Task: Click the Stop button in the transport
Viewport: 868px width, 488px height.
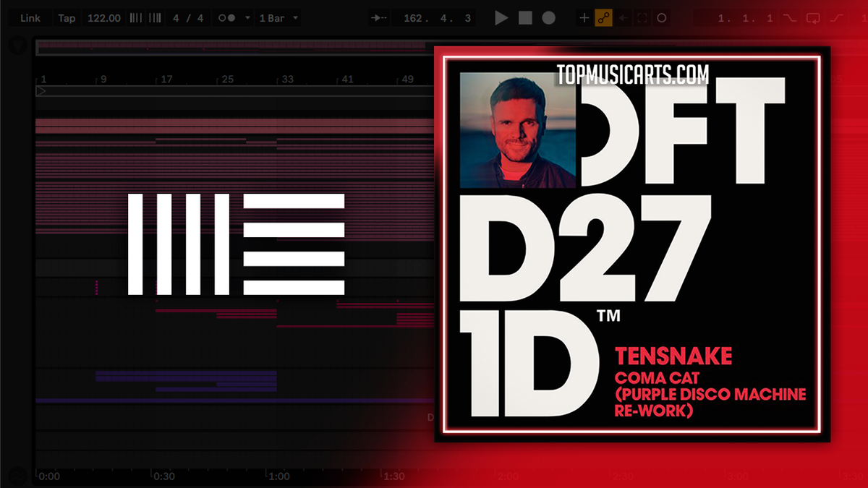Action: [525, 18]
